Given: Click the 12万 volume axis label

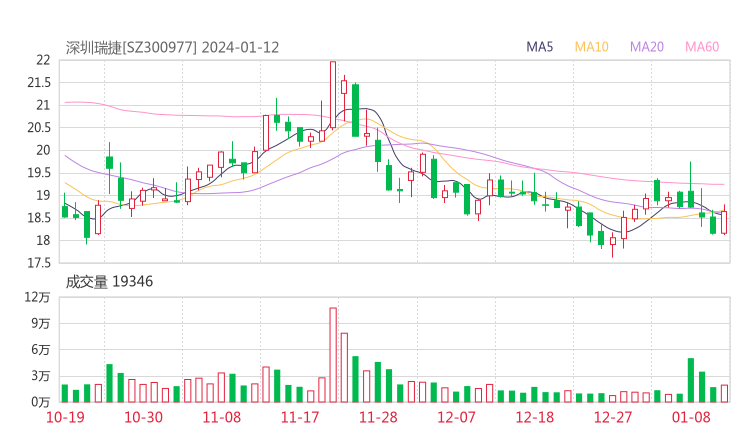Looking at the screenshot, I should (37, 297).
